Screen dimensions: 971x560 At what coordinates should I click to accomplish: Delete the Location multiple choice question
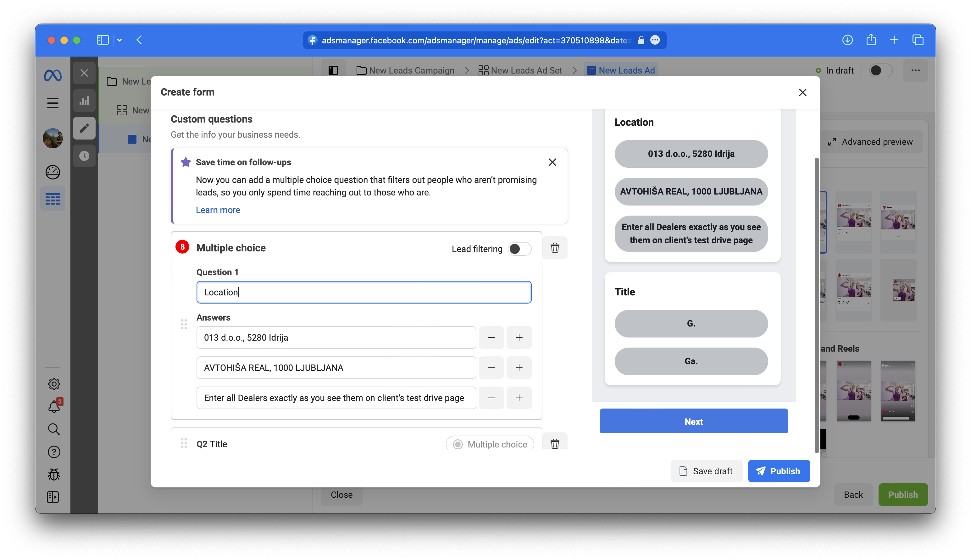pos(555,248)
